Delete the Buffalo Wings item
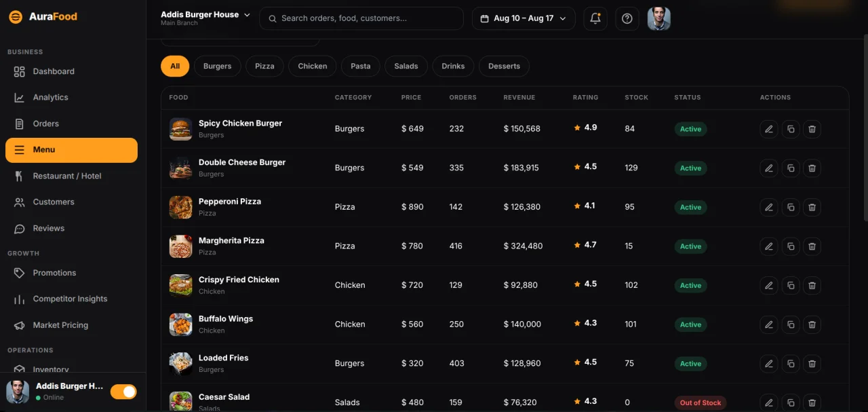The height and width of the screenshot is (412, 868). click(812, 324)
